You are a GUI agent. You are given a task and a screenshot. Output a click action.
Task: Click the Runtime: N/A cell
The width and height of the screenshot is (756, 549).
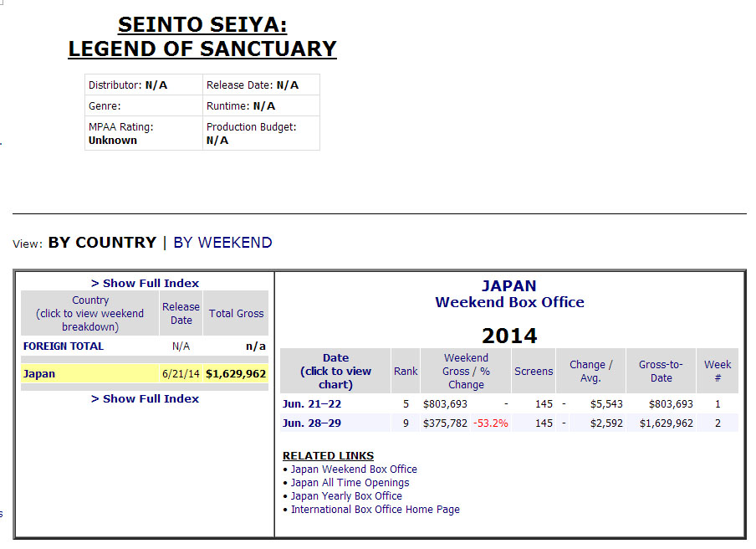[x=261, y=105]
